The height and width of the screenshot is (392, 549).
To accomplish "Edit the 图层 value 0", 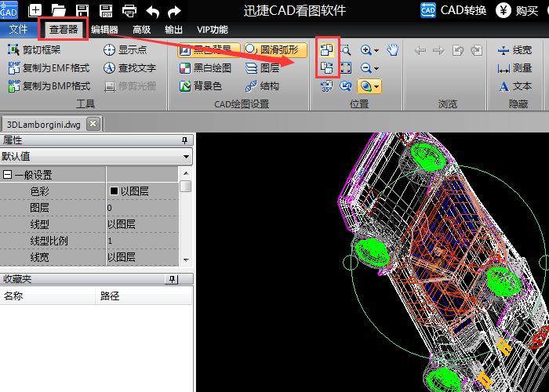I will click(x=143, y=208).
